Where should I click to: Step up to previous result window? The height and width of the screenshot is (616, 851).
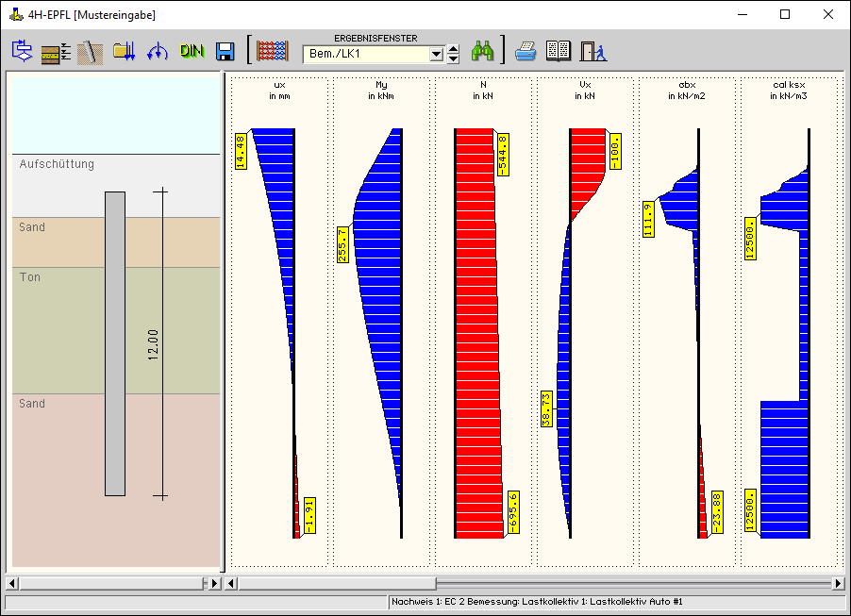pos(453,49)
